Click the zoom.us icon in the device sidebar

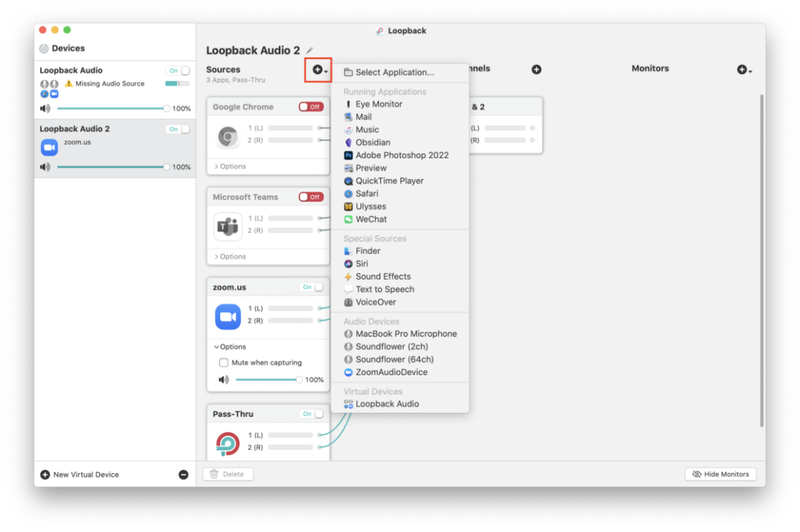pyautogui.click(x=49, y=147)
